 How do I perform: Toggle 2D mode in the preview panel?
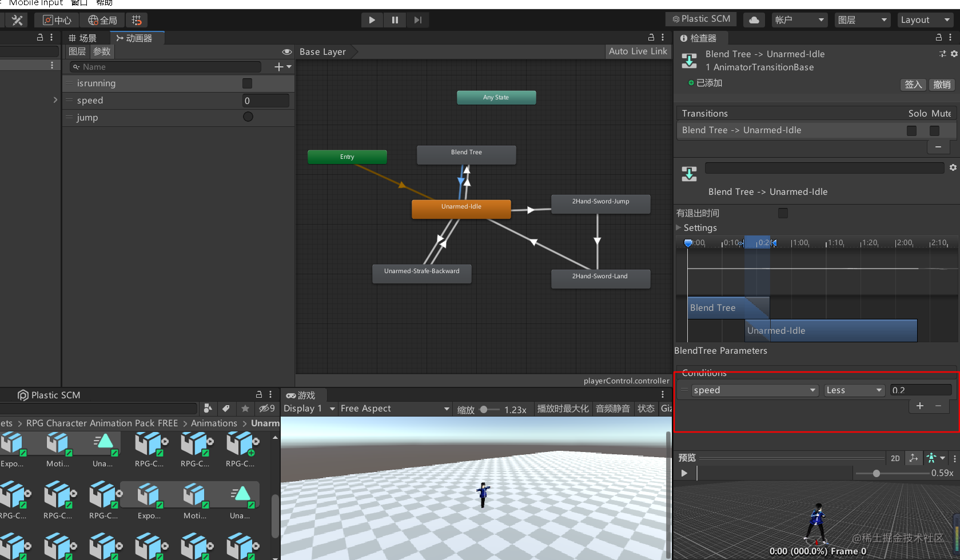[895, 458]
